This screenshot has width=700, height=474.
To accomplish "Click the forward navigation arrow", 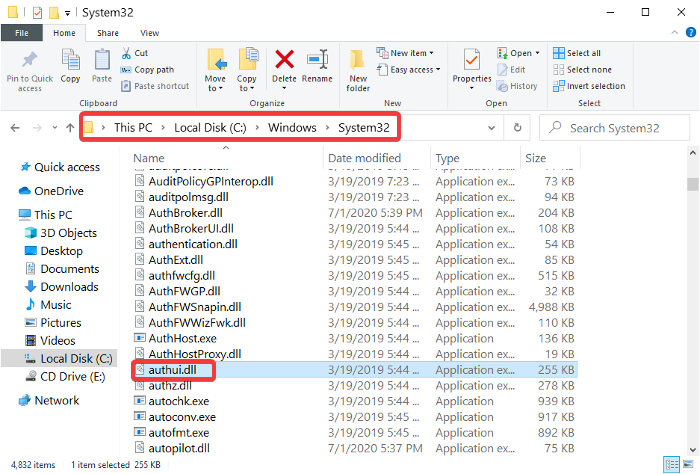I will tap(37, 128).
